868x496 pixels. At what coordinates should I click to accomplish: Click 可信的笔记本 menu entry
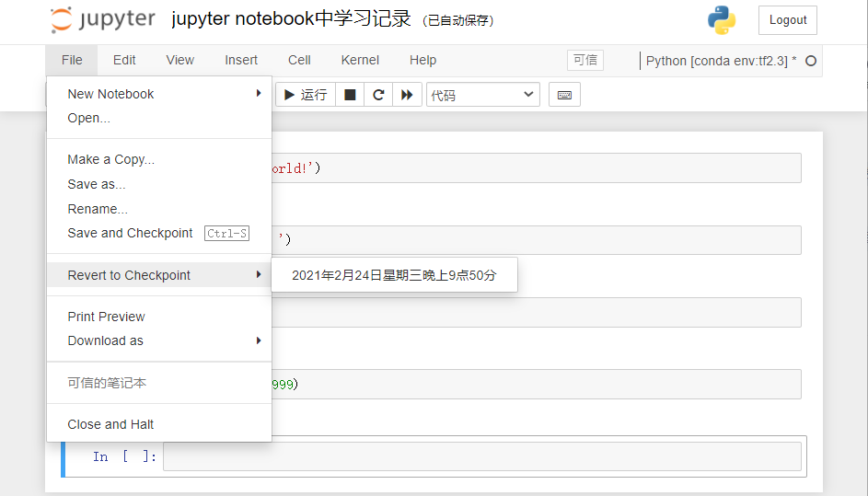point(159,383)
